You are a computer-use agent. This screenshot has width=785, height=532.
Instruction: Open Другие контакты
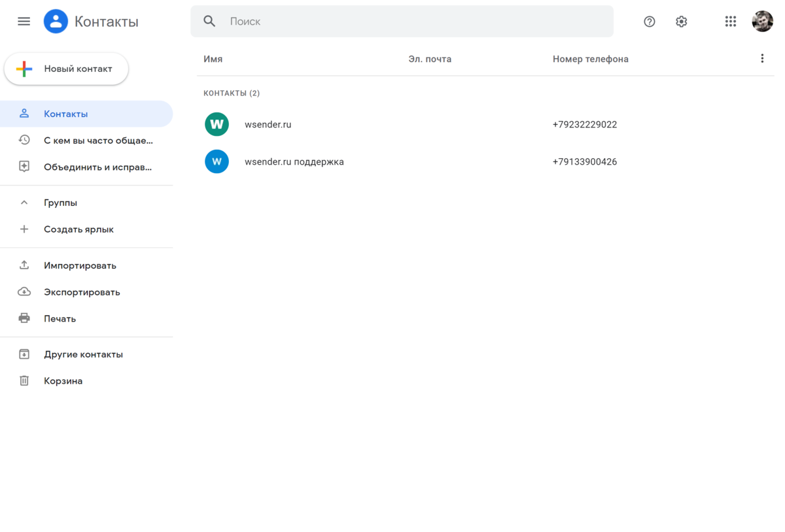tap(86, 354)
